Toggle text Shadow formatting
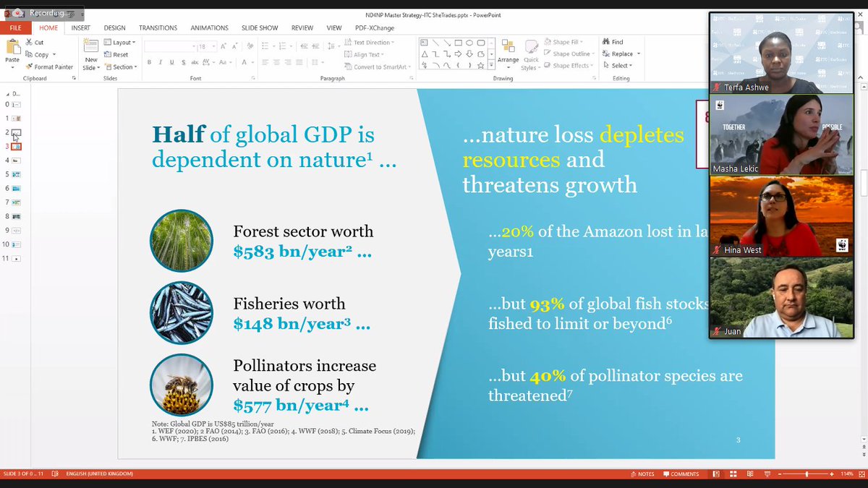The height and width of the screenshot is (488, 868). tap(184, 62)
